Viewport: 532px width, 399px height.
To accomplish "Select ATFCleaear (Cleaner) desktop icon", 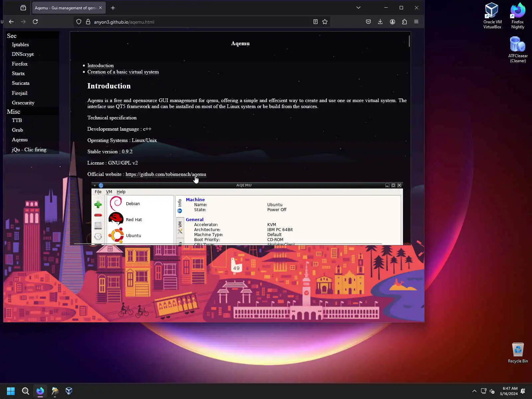I will [x=518, y=50].
